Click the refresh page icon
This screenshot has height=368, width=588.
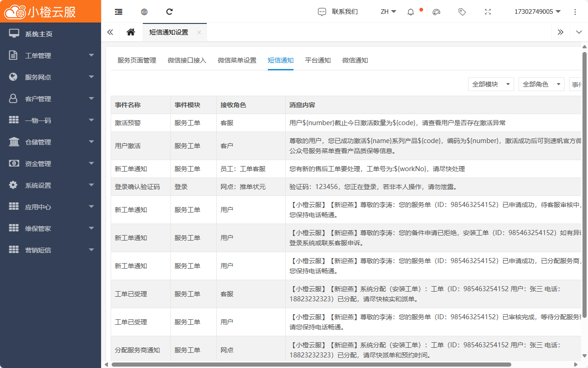[170, 12]
